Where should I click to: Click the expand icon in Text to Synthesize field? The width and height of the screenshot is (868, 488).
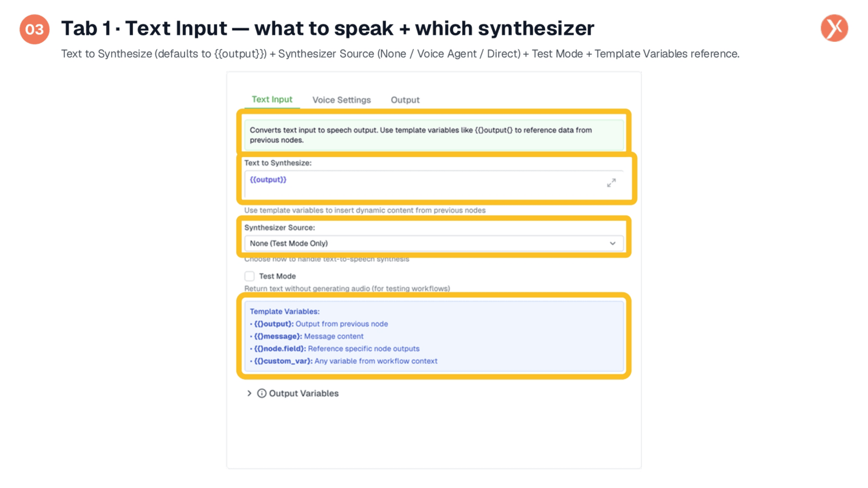[x=611, y=183]
